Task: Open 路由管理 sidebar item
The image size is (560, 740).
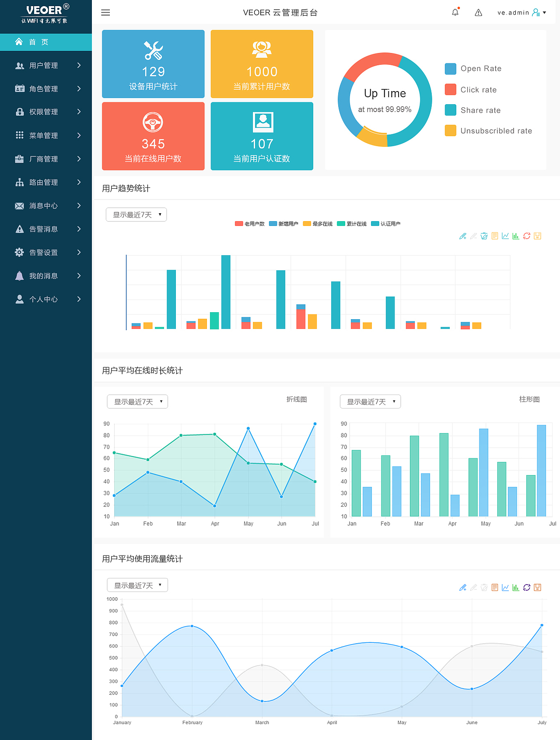Action: [46, 182]
